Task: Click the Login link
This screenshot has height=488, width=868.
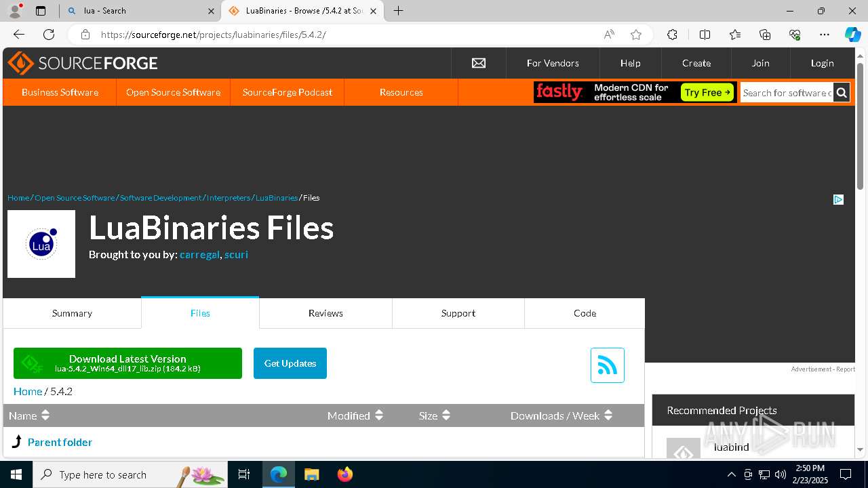Action: 822,63
